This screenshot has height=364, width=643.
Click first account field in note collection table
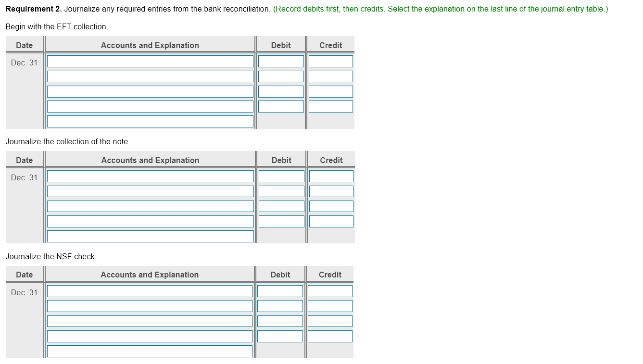click(x=151, y=176)
